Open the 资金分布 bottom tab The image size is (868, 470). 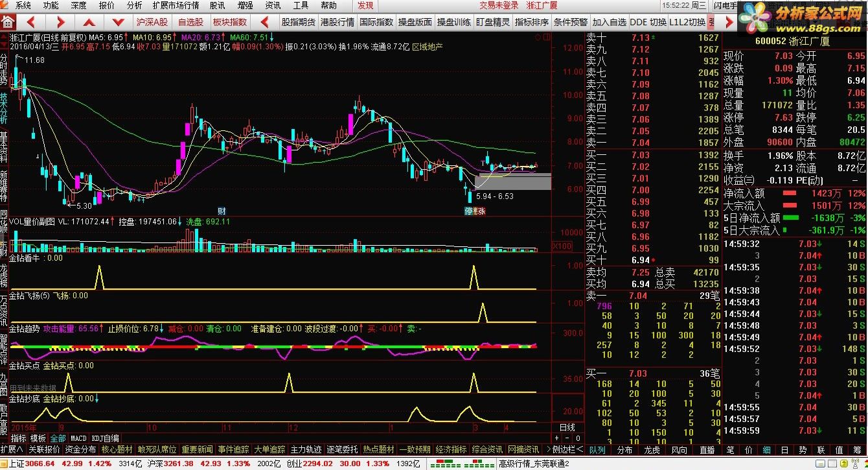(x=80, y=449)
